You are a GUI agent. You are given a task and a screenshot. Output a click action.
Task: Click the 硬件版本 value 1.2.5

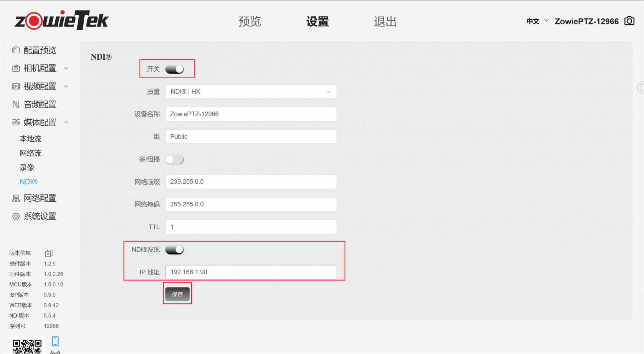(50, 264)
